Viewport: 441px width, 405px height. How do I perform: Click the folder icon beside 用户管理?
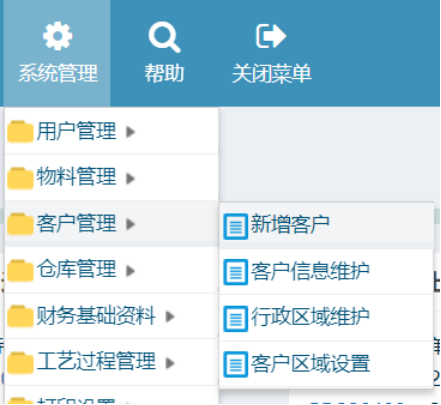click(x=20, y=132)
